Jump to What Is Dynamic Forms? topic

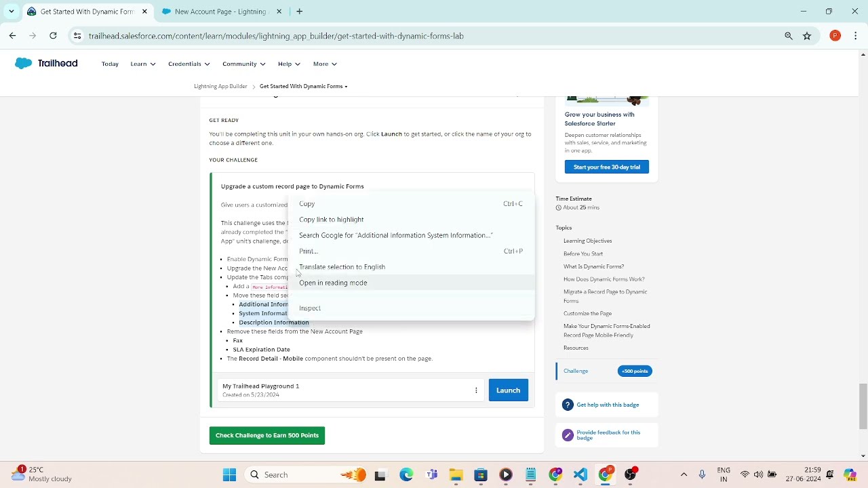click(x=593, y=266)
